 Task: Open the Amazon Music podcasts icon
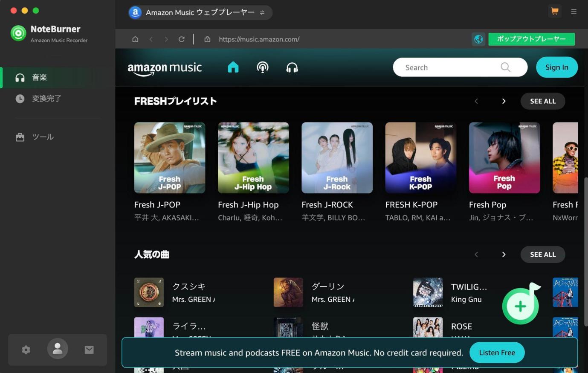pyautogui.click(x=263, y=67)
